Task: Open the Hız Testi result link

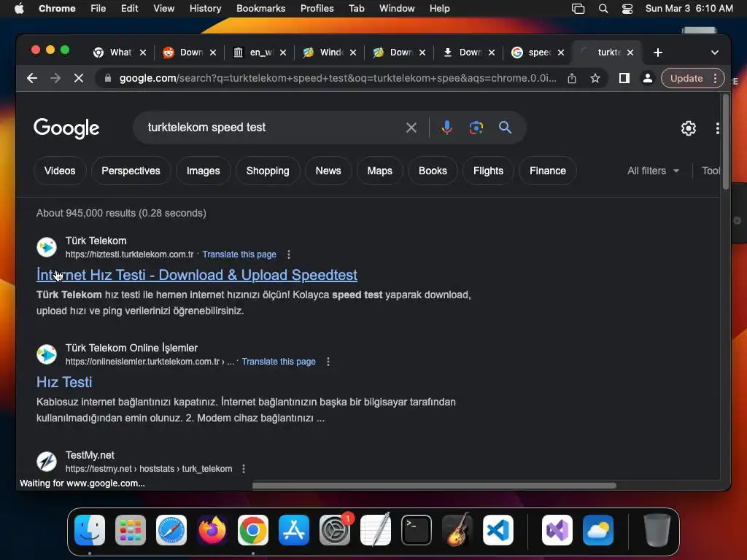Action: tap(64, 382)
